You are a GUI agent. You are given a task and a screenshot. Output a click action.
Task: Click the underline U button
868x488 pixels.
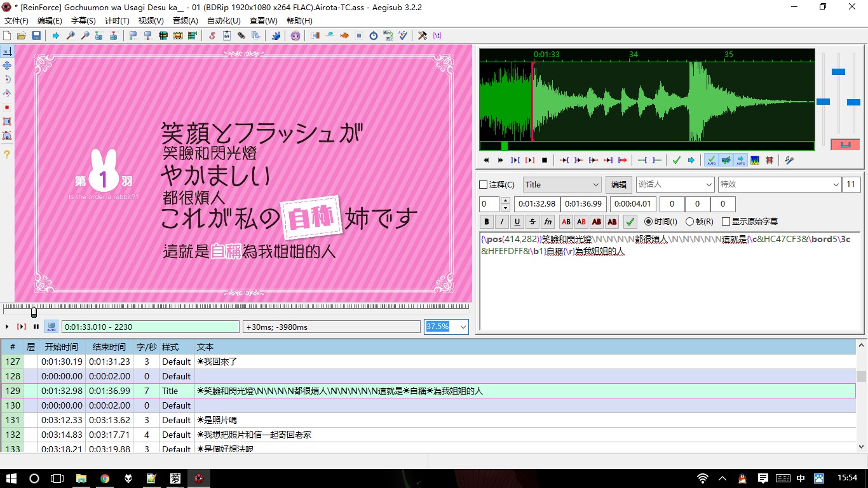click(x=517, y=222)
